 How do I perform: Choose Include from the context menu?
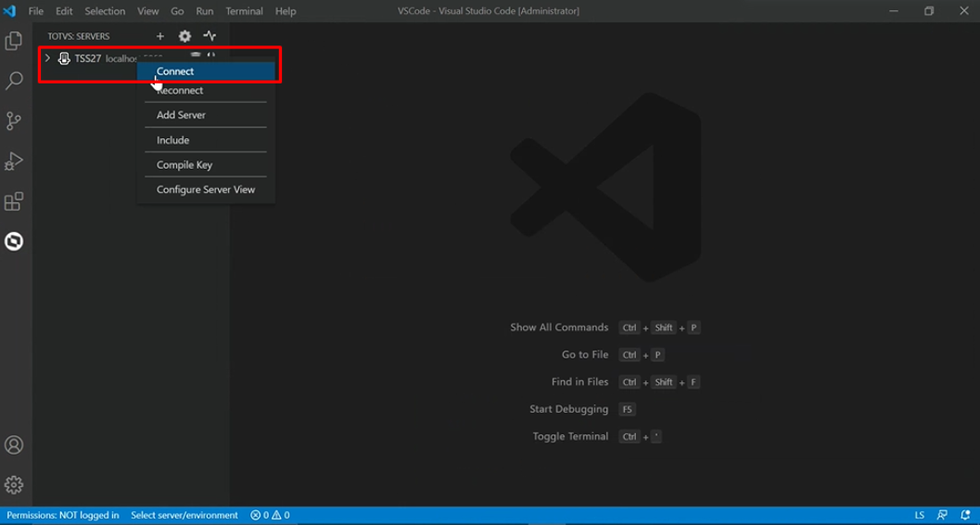(206, 140)
